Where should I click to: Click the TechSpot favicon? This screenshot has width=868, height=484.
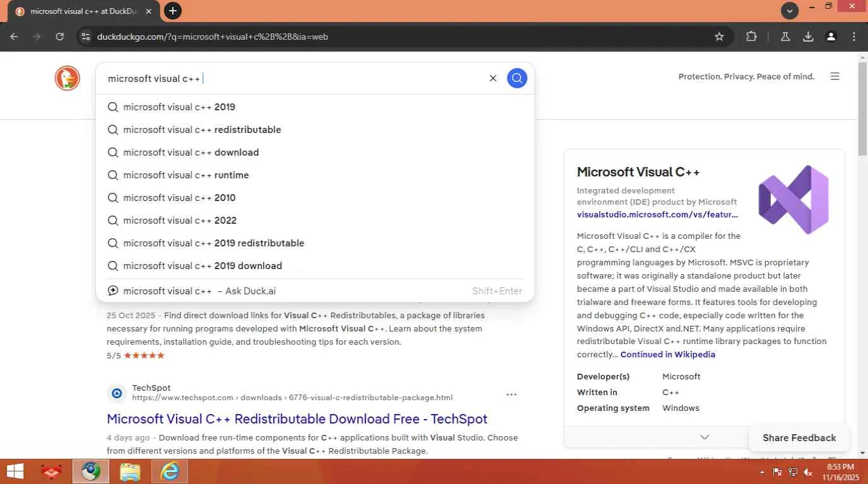[x=117, y=393]
